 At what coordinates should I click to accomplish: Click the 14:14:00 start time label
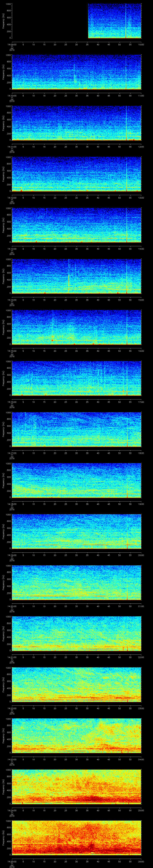pos(12,300)
